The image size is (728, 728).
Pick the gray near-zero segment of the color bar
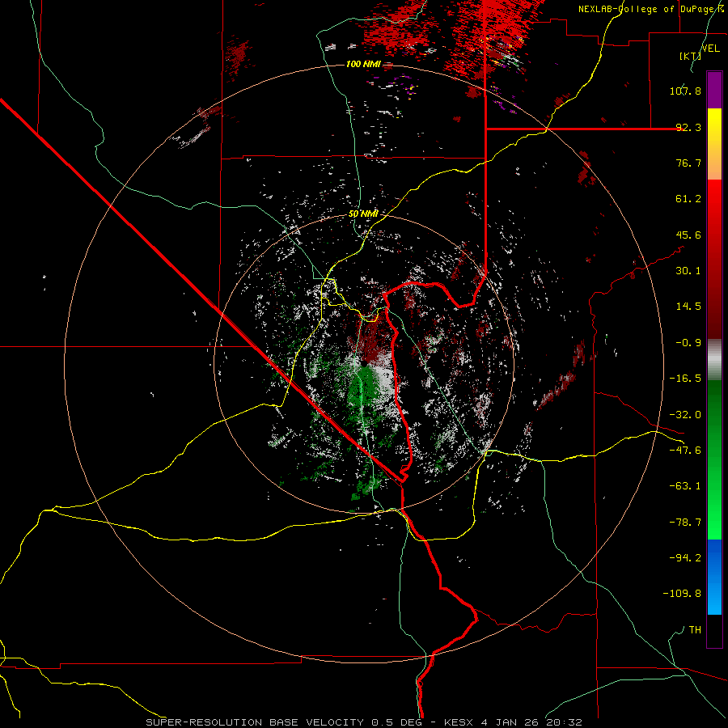coord(714,360)
